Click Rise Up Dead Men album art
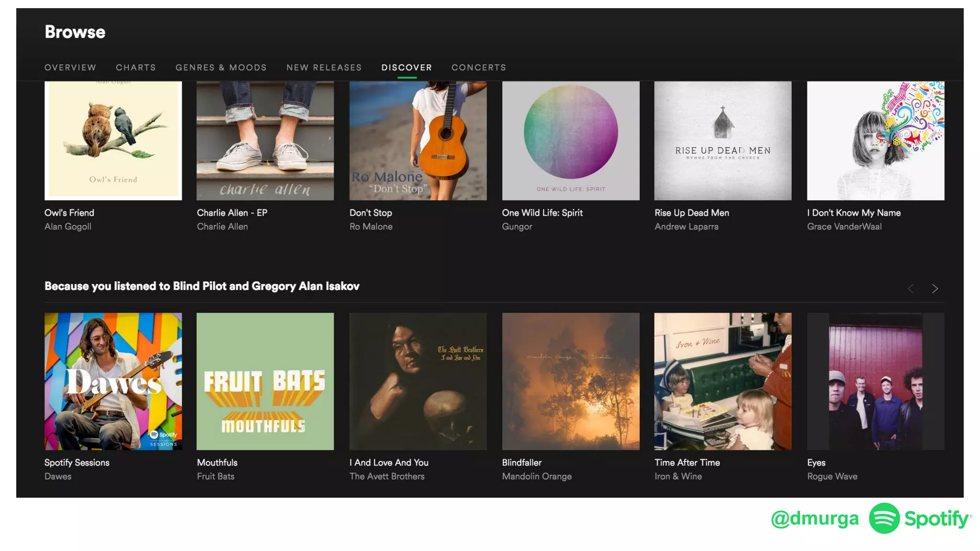The width and height of the screenshot is (980, 551). tap(723, 141)
